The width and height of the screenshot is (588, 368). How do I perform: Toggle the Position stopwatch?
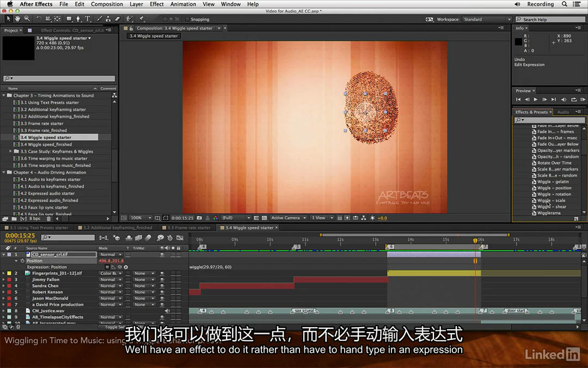click(22, 261)
